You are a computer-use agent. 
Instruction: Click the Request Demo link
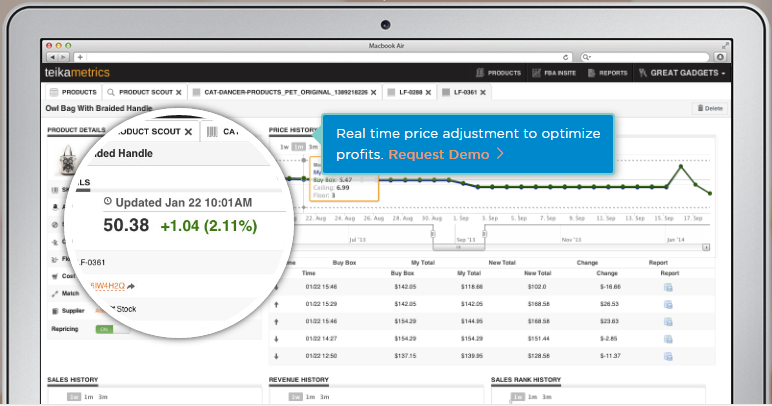coord(439,155)
